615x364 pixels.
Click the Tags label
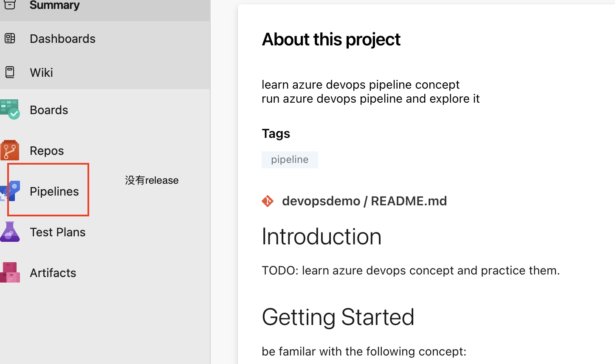click(276, 134)
